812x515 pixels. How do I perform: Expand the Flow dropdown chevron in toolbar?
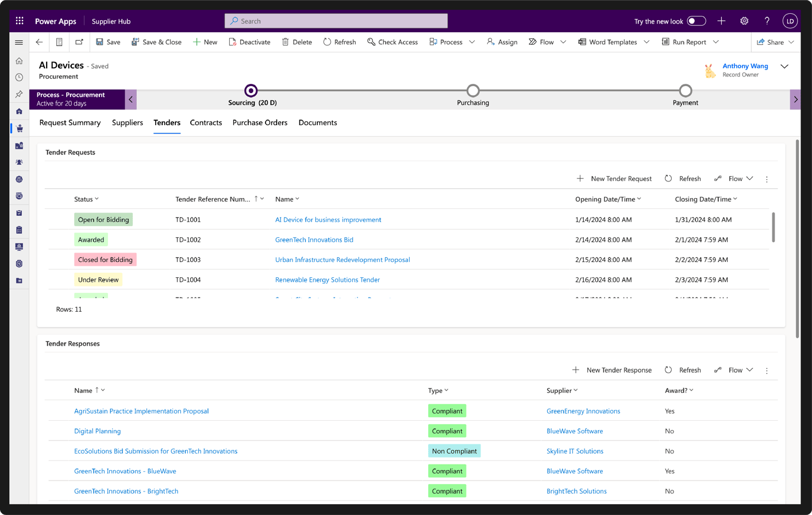(563, 42)
